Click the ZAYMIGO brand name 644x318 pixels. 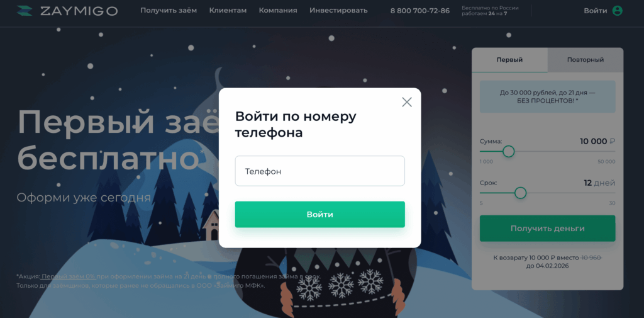click(79, 11)
